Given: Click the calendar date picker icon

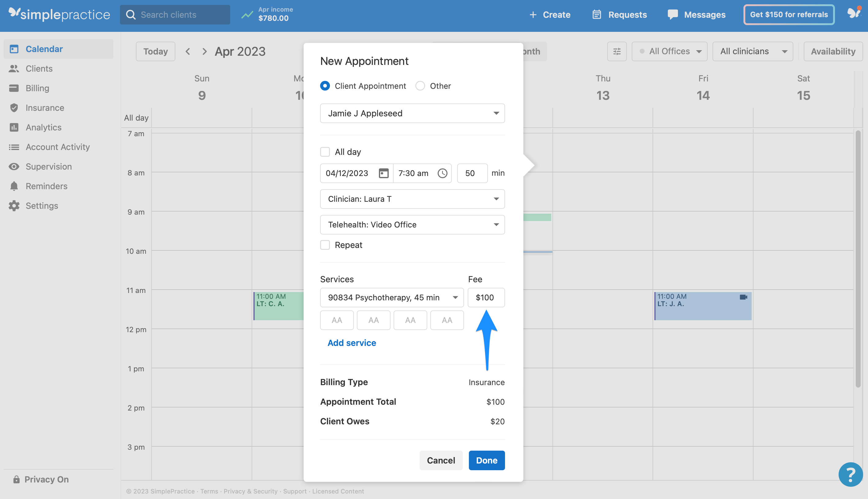Looking at the screenshot, I should (x=383, y=173).
